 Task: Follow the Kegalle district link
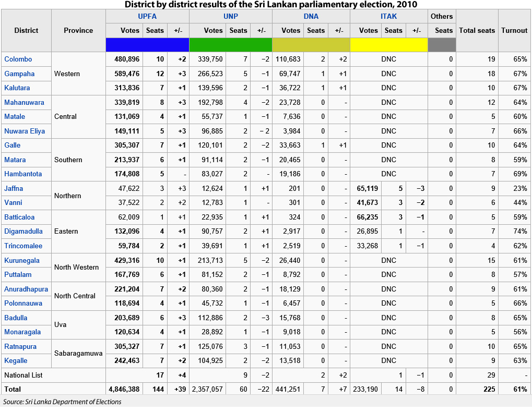(16, 361)
